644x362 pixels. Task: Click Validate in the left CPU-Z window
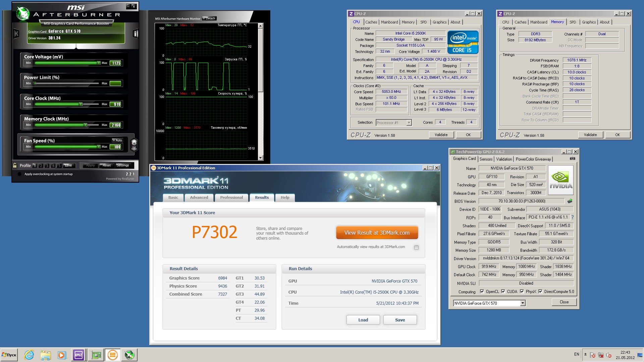pos(441,135)
